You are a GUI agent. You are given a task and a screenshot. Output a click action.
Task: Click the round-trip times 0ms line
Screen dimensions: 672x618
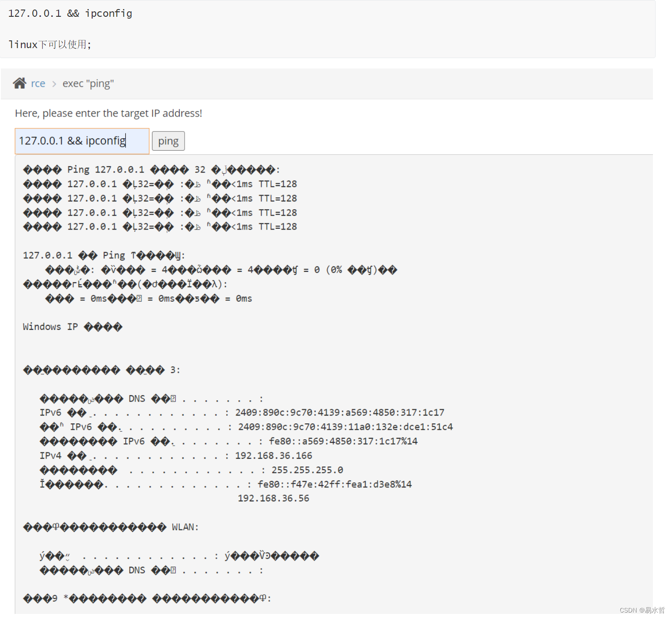[x=149, y=299]
